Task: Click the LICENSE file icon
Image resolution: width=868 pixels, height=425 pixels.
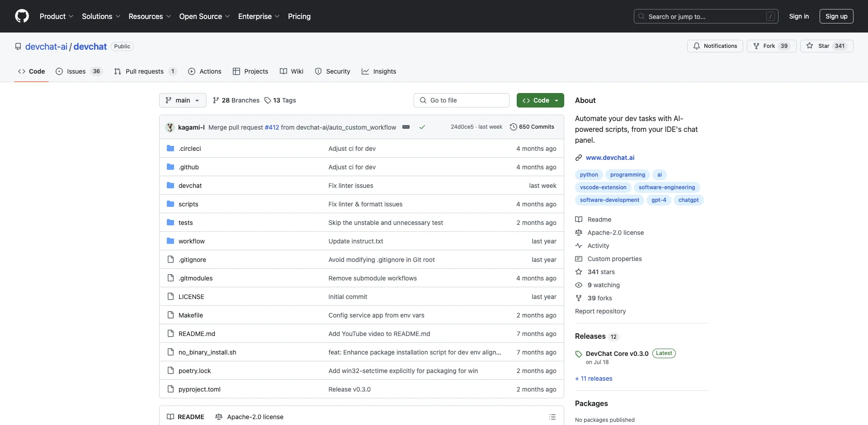Action: 170,297
